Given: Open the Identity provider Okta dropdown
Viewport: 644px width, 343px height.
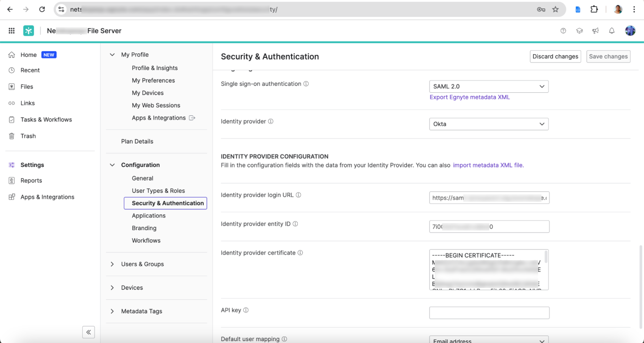Looking at the screenshot, I should point(489,124).
